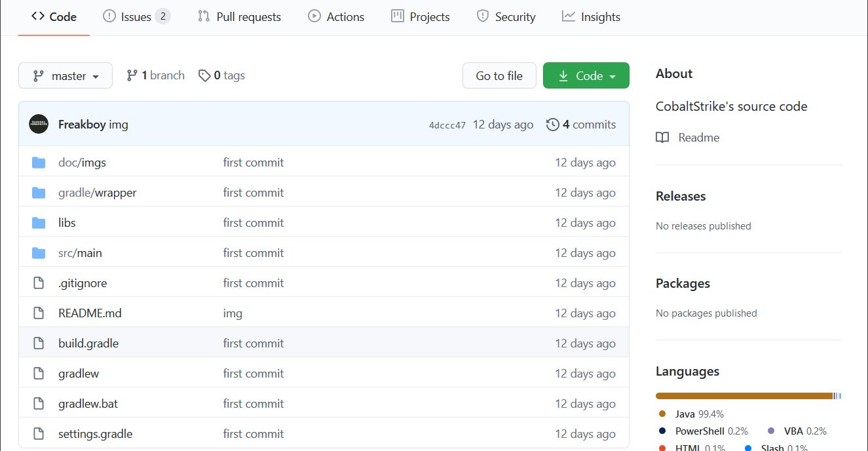
Task: Click the file icon for README.md
Action: [39, 313]
